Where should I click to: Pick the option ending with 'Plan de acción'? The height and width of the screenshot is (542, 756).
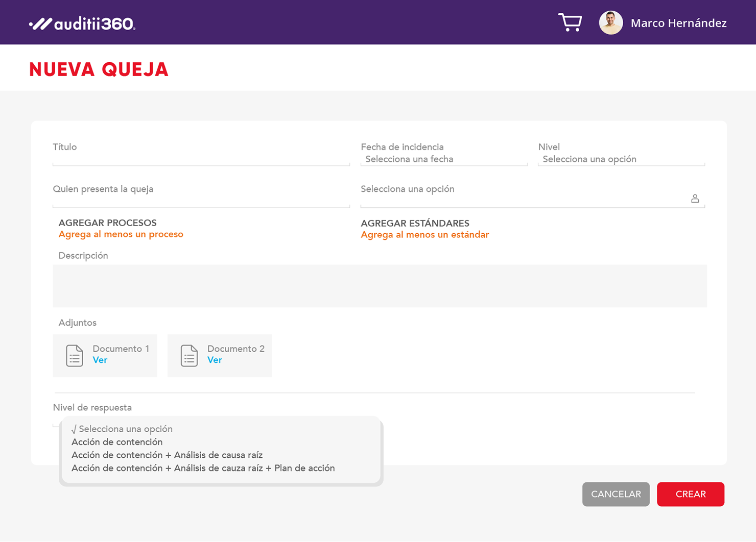tap(203, 469)
